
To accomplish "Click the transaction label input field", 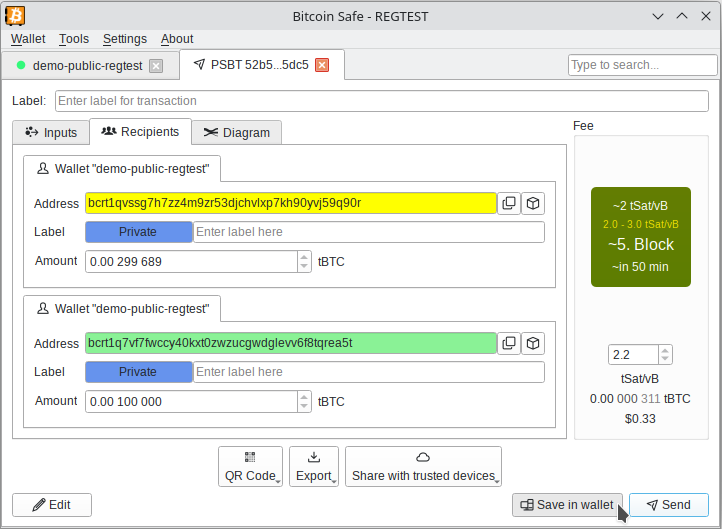I will tap(382, 101).
